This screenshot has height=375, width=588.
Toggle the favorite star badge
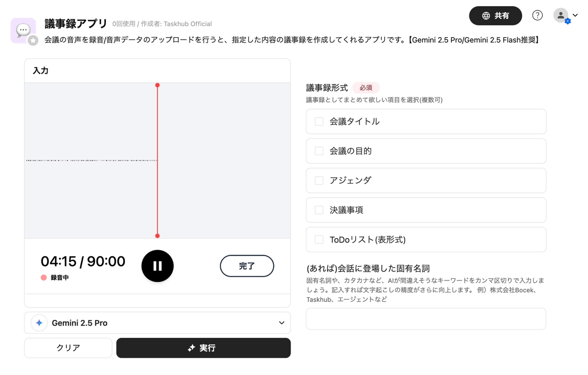(x=33, y=40)
